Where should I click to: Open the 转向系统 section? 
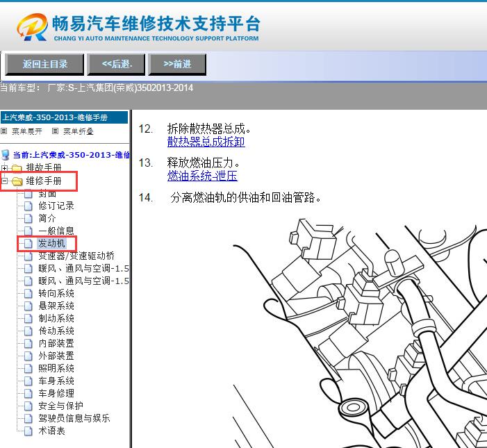click(x=56, y=293)
